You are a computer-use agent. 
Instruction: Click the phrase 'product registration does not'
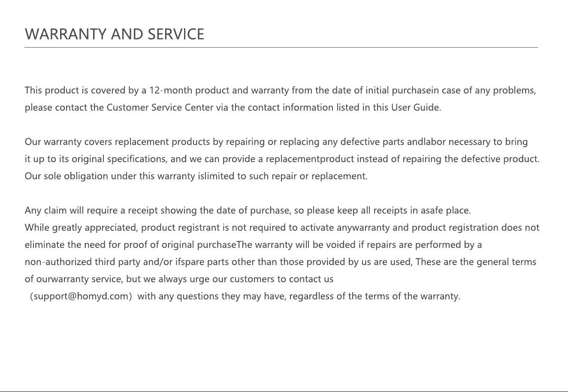(x=476, y=228)
